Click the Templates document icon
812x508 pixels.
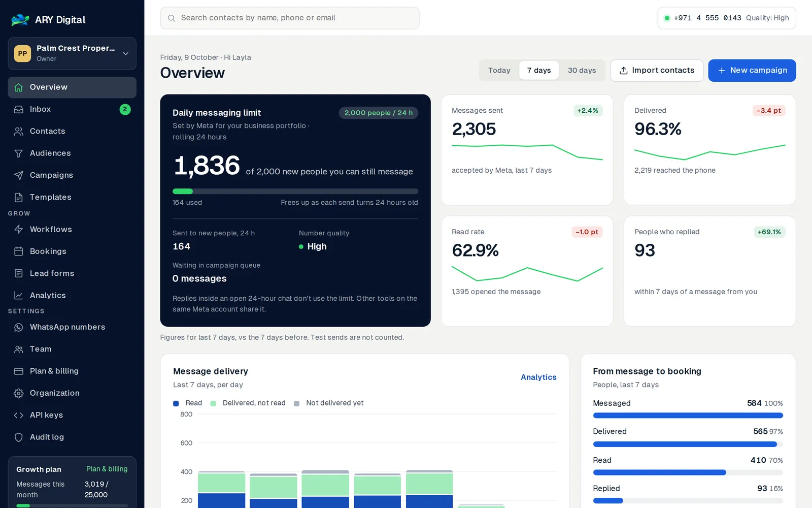pyautogui.click(x=19, y=197)
